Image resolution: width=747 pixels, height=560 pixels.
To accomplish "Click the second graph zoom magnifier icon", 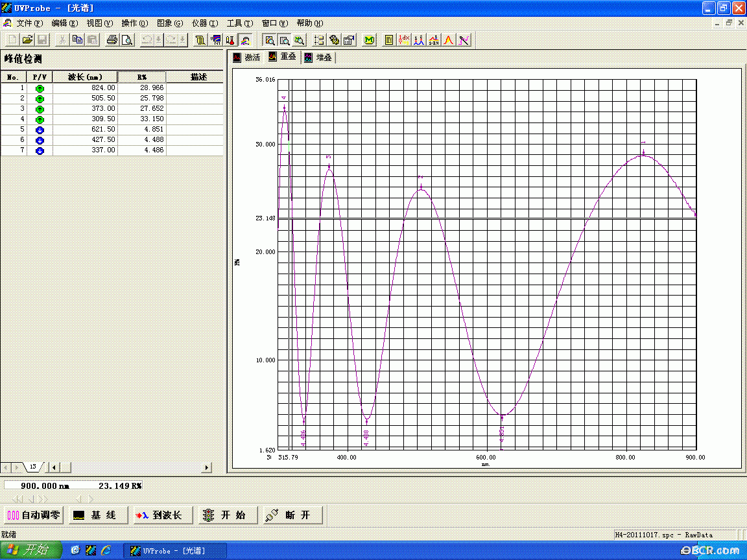I will (285, 40).
